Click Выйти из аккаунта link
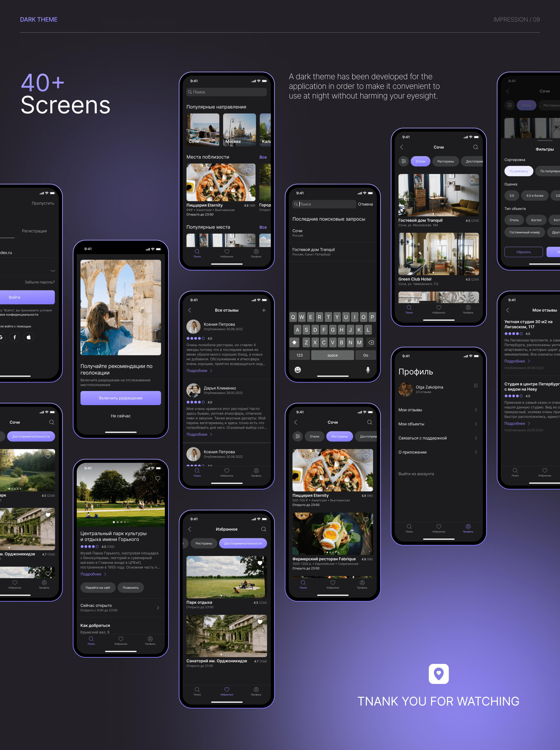This screenshot has width=560, height=750. [x=416, y=474]
